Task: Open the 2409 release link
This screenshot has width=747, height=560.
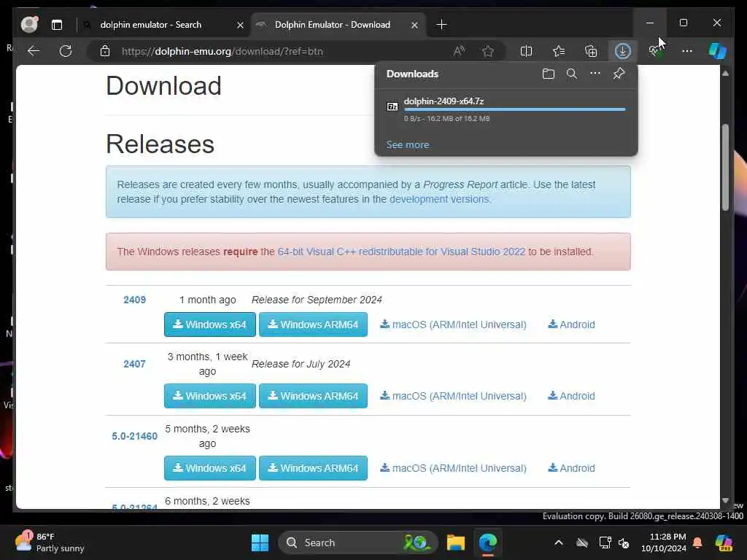Action: [x=134, y=300]
